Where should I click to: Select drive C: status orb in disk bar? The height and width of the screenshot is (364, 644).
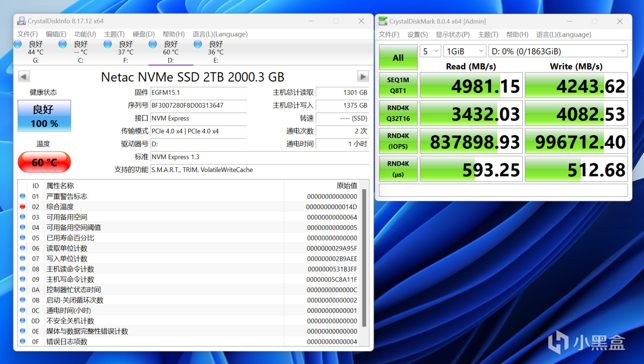[x=63, y=44]
